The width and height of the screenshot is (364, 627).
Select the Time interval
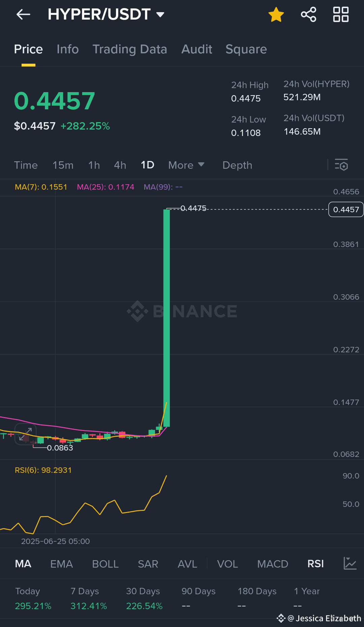[x=26, y=165]
